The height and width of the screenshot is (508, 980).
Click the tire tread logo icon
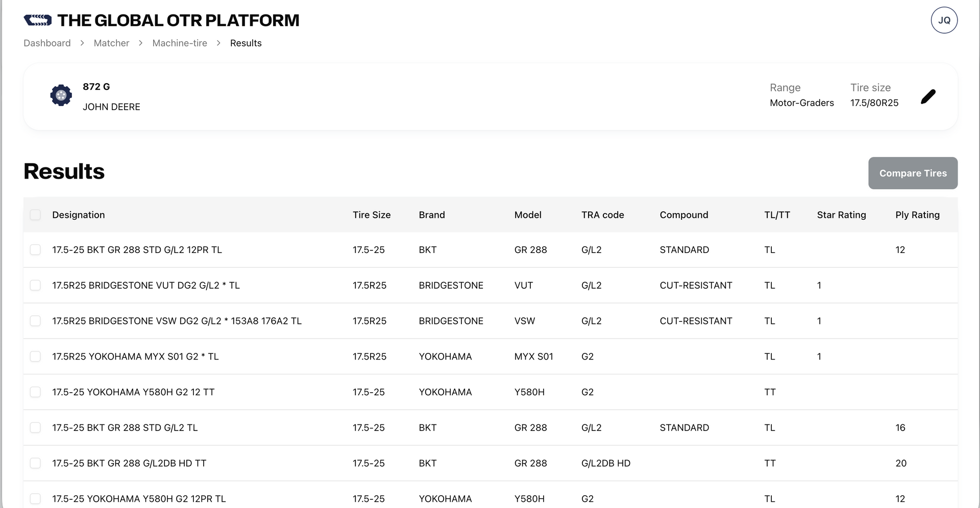[x=38, y=20]
